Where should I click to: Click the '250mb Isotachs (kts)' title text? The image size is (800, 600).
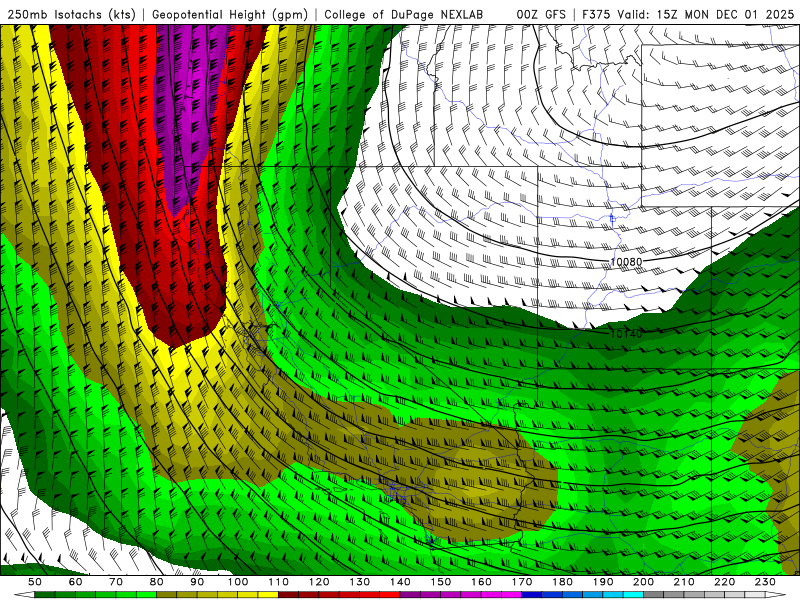click(x=72, y=14)
